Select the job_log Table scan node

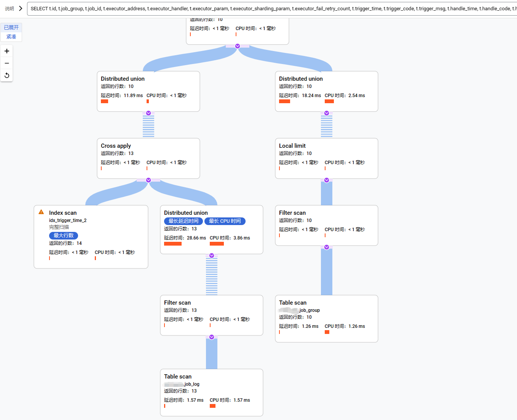[x=212, y=392]
